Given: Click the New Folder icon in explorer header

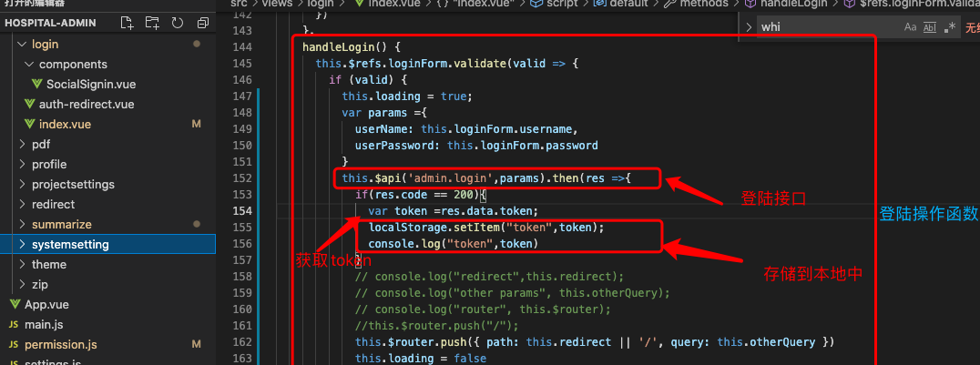Looking at the screenshot, I should click(152, 23).
